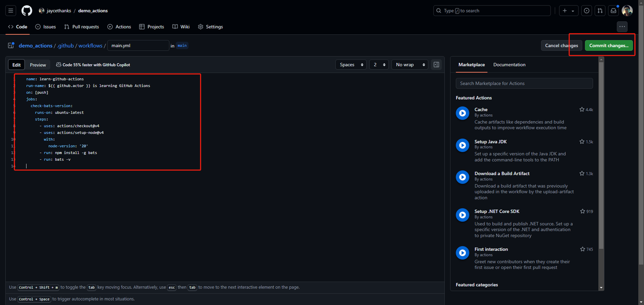Click Cancel changes button
Viewport: 644px width, 305px height.
coord(561,46)
